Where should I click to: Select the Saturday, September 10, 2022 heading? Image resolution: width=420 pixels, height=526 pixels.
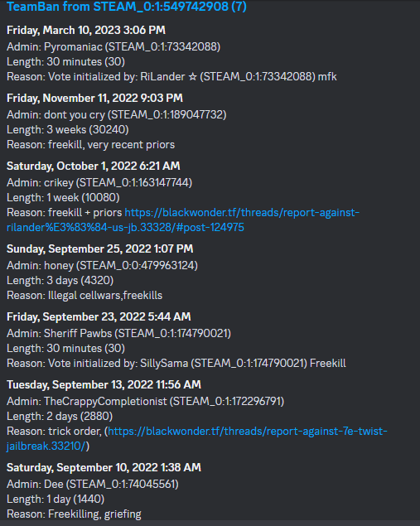click(x=104, y=468)
